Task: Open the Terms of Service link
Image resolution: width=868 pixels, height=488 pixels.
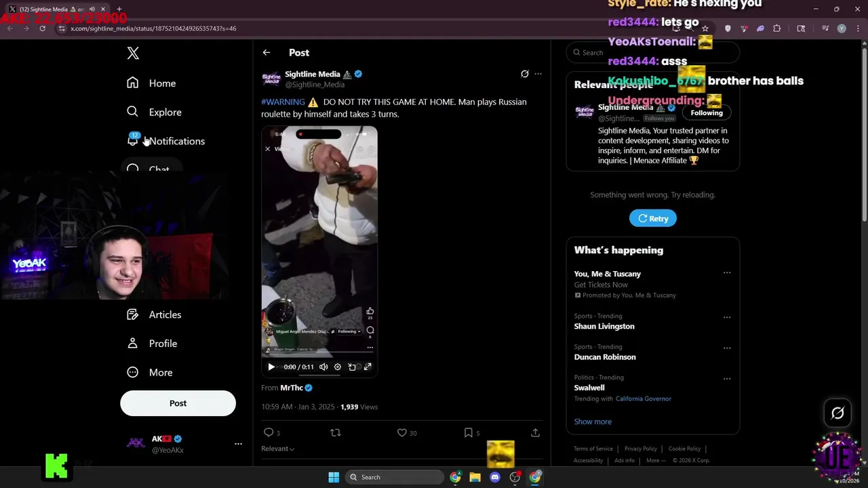Action: pyautogui.click(x=593, y=449)
